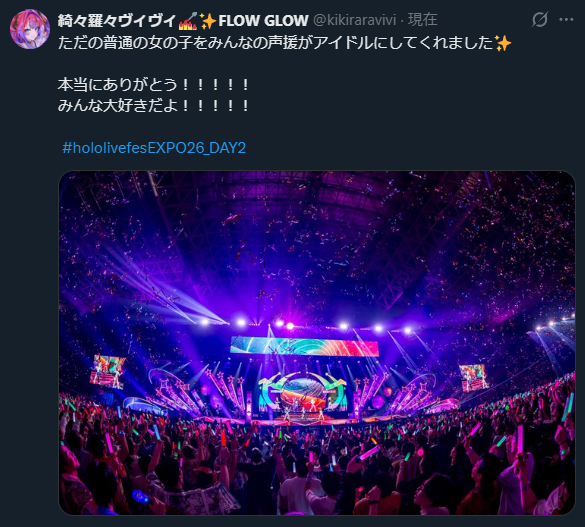This screenshot has width=585, height=527.
Task: Open hashtag #hololivefesEXPO26_DAY2
Action: (154, 148)
